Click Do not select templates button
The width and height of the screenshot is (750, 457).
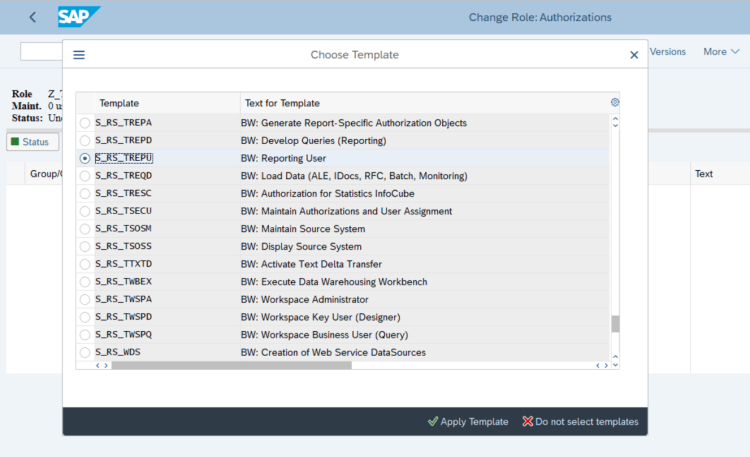click(x=580, y=422)
